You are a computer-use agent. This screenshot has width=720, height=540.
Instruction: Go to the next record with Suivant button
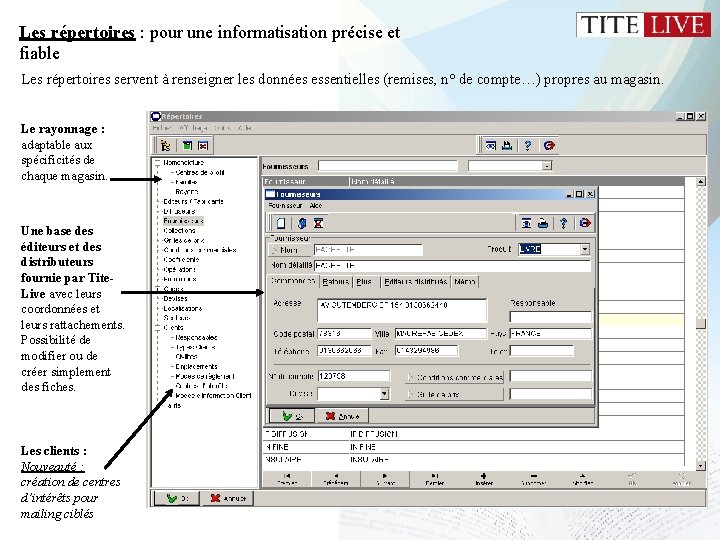pos(385,479)
